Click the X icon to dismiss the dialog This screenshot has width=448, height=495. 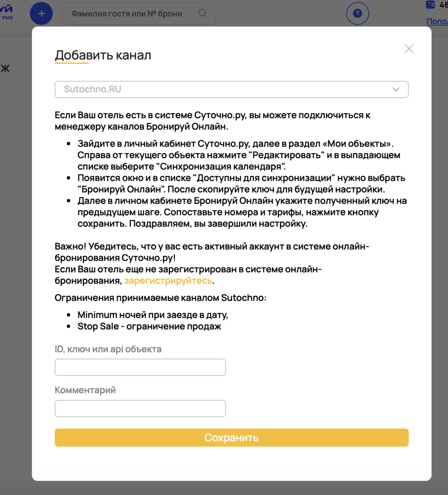point(409,49)
